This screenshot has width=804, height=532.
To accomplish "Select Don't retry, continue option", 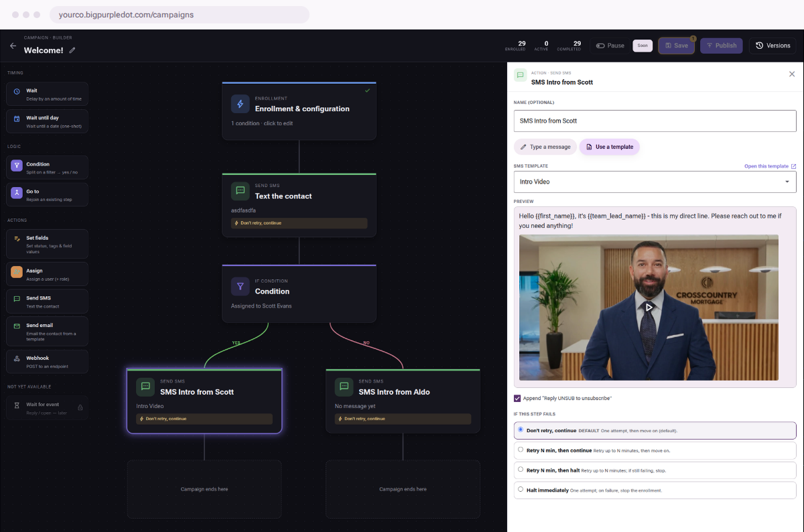I will coord(655,430).
